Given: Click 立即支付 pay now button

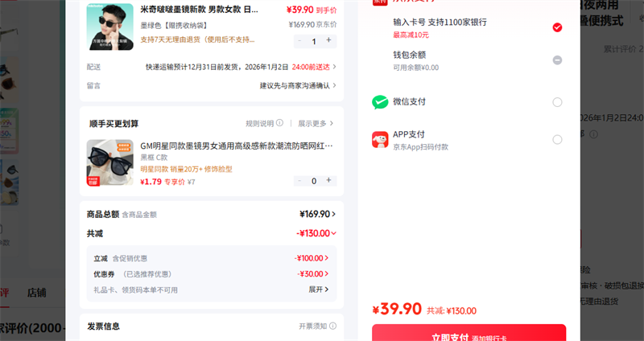Looking at the screenshot, I should pos(469,333).
